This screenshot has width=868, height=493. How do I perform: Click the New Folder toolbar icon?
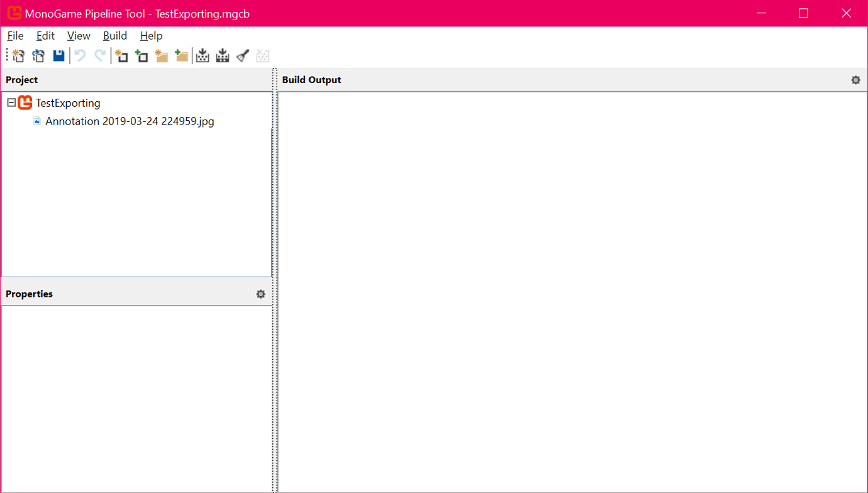coord(162,56)
